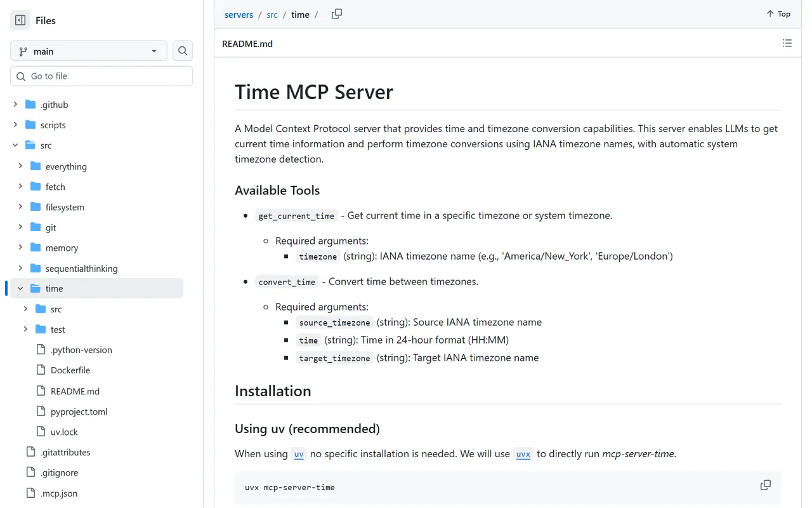Expand the filesystem folder chevron
Screen dimensions: 812x508
[20, 206]
